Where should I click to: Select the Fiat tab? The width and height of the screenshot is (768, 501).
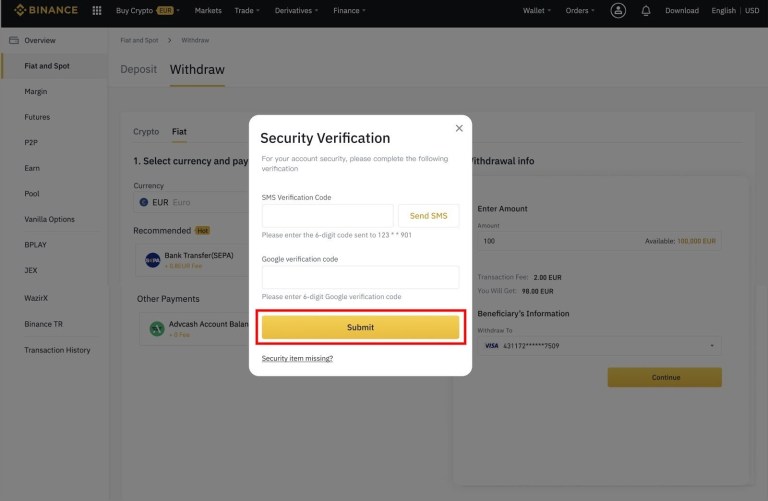click(179, 131)
